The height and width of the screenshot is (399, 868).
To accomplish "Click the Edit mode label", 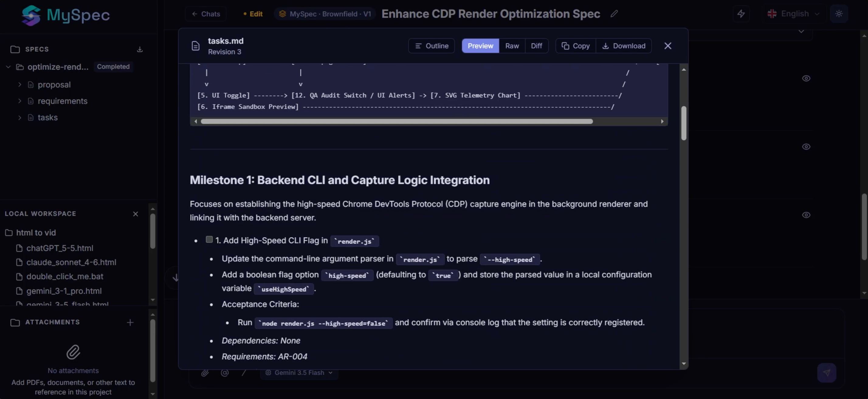I will (x=253, y=14).
